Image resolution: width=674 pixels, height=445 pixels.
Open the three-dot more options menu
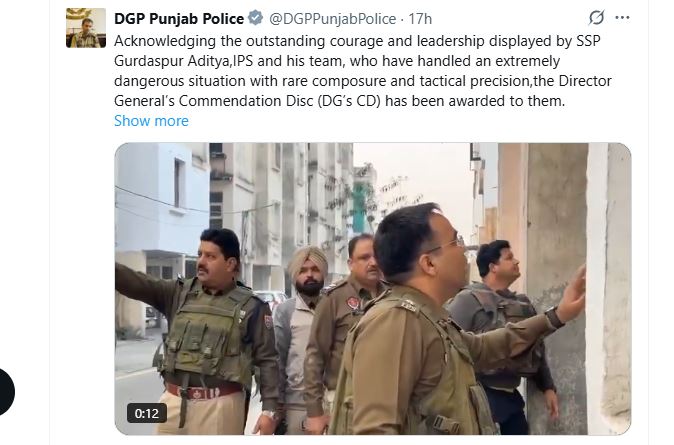(622, 18)
